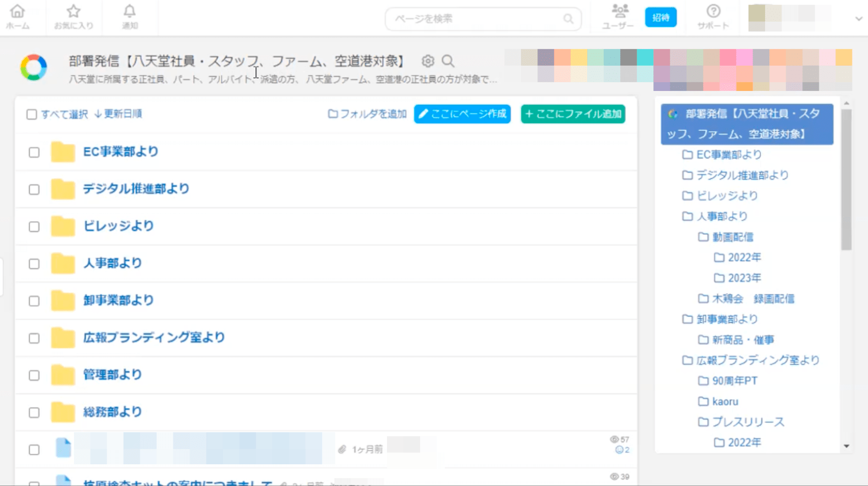Screen dimensions: 868x486
Task: Click the group search magnifier icon
Action: (x=448, y=61)
